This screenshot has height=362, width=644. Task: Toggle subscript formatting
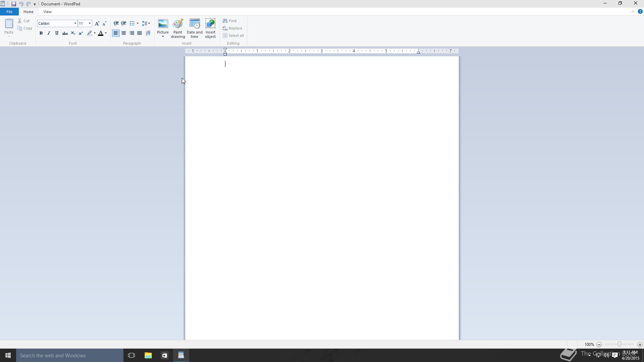pyautogui.click(x=73, y=33)
